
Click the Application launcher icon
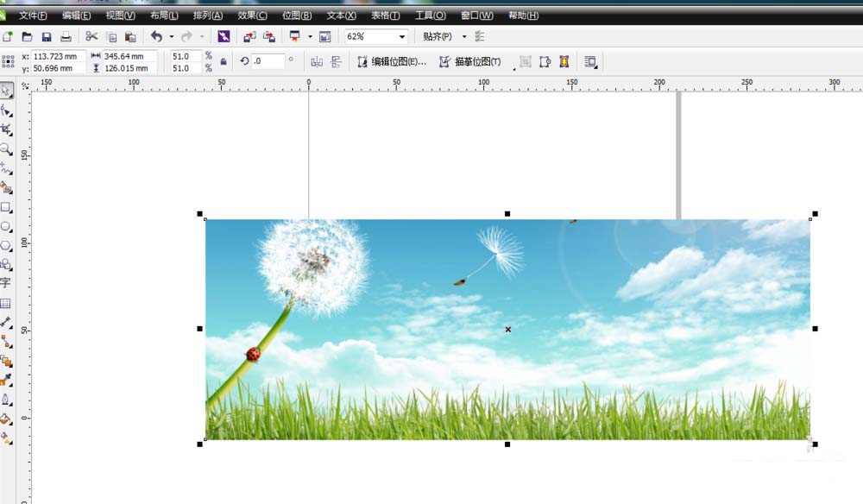click(x=295, y=37)
